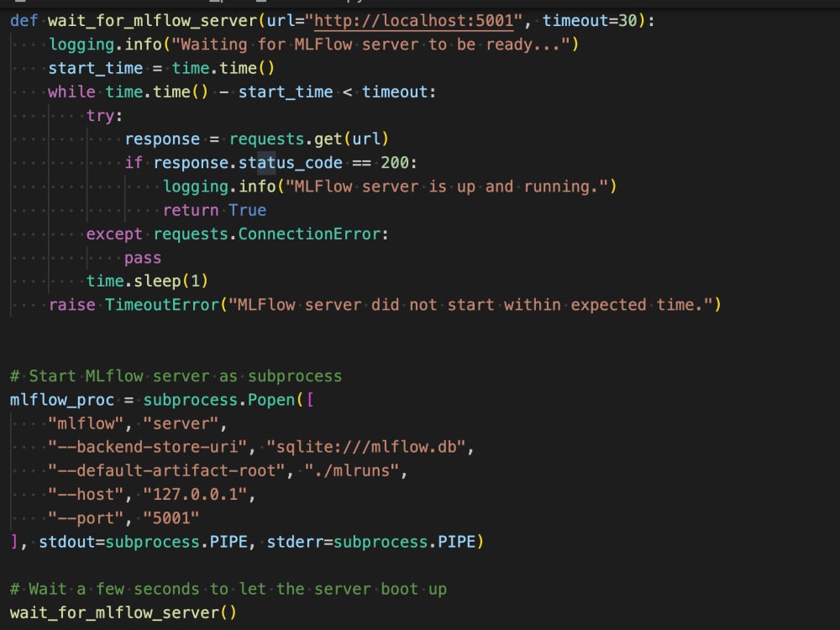The image size is (840, 630).
Task: Click the pass statement
Action: pyautogui.click(x=143, y=258)
